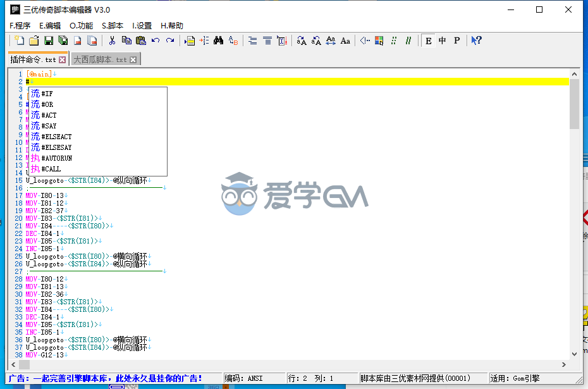The height and width of the screenshot is (389, 588).
Task: Choose #AUTORUN from the autocomplete list
Action: point(98,158)
